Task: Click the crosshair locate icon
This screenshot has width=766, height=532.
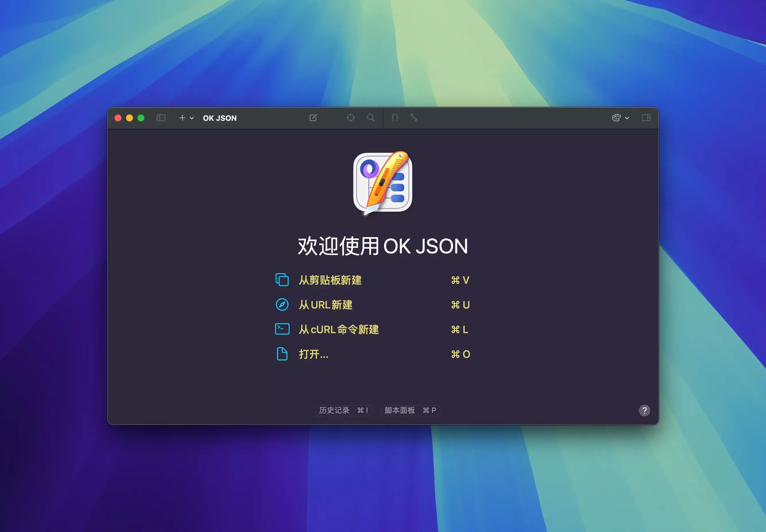Action: 351,118
